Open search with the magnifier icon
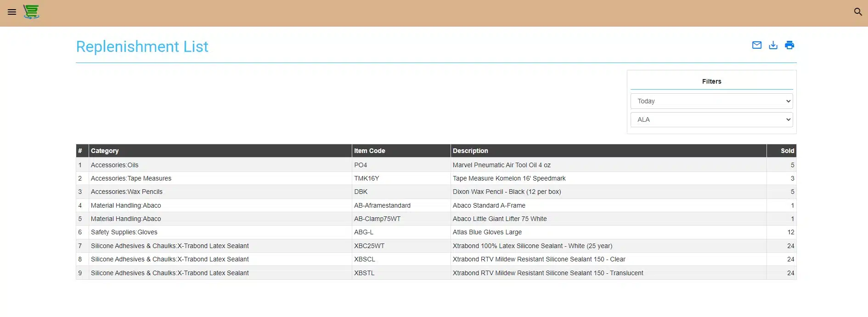This screenshot has width=868, height=317. 857,12
